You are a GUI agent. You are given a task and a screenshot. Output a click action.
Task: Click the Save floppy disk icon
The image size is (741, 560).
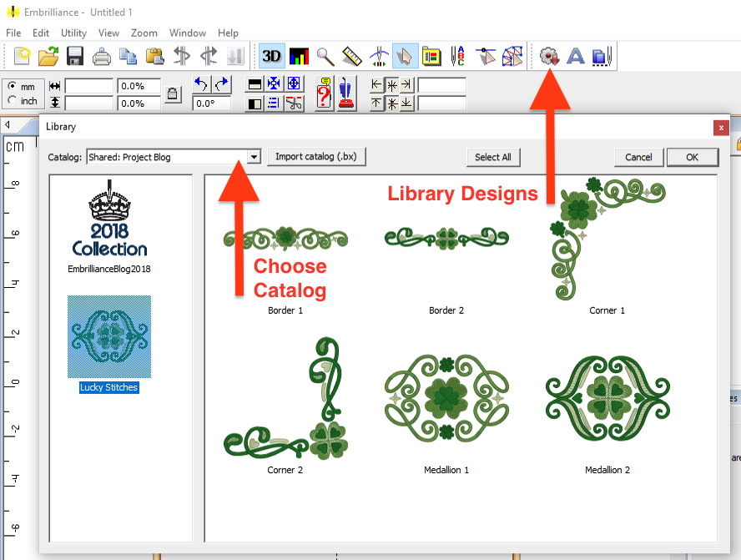click(74, 56)
